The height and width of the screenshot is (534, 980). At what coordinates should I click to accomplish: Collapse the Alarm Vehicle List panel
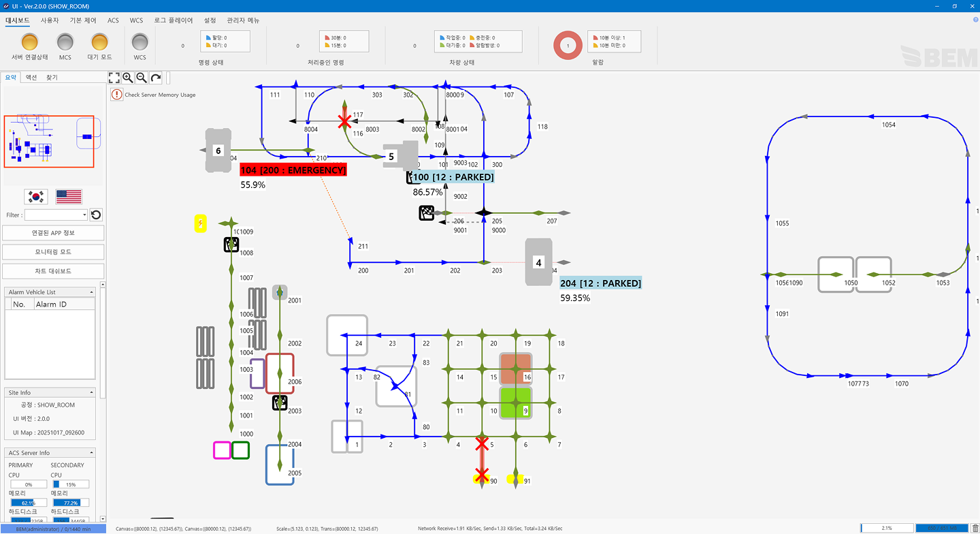tap(91, 292)
